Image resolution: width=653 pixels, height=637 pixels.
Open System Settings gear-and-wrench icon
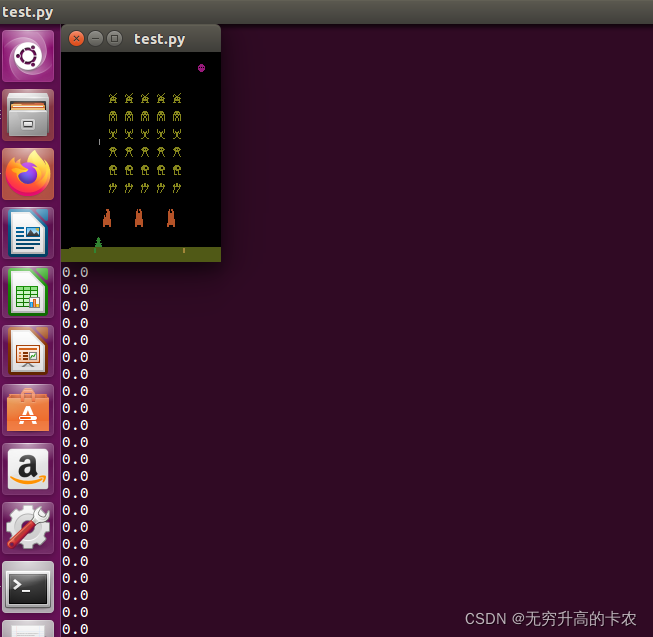28,528
